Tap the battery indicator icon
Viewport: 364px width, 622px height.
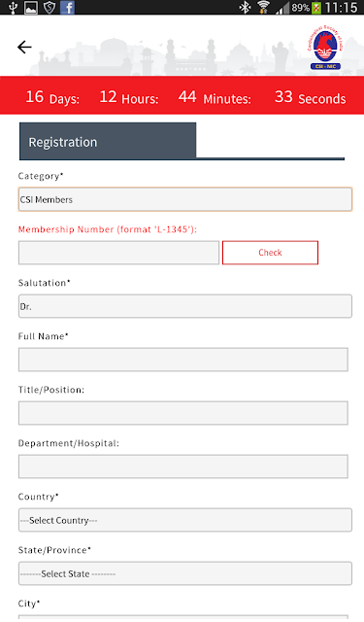[316, 8]
